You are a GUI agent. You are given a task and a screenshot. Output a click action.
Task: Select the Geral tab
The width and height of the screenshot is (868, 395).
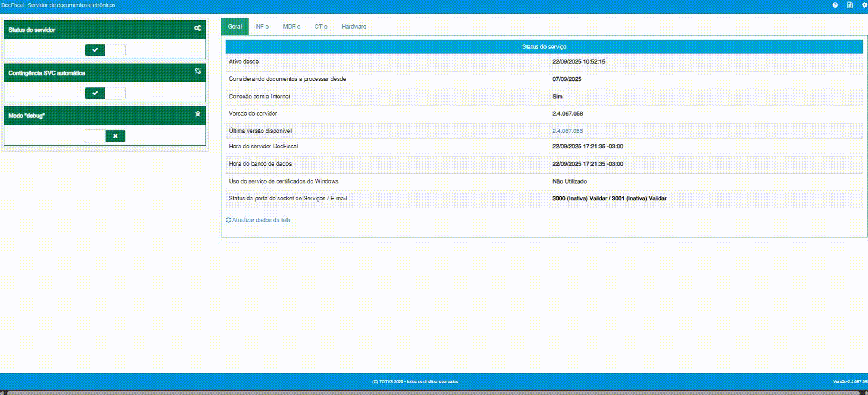tap(235, 26)
